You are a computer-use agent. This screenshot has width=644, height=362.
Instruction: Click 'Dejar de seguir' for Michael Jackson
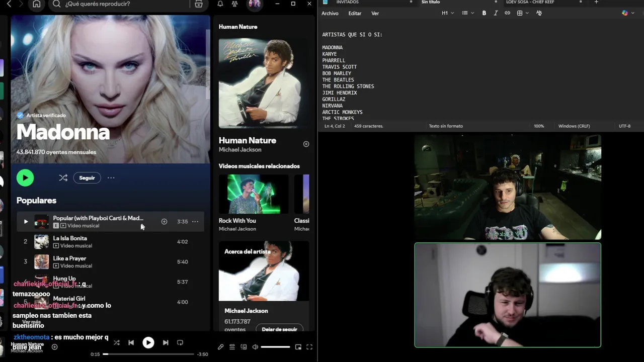coord(279,329)
